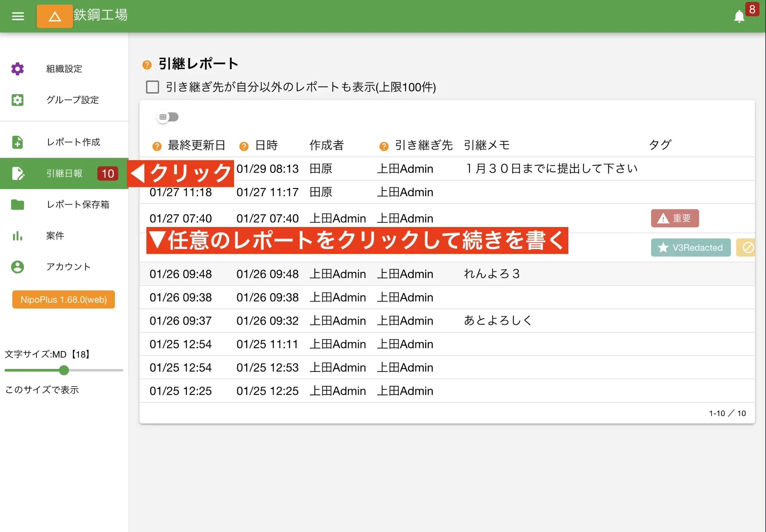The height and width of the screenshot is (532, 766).
Task: Select the 組織設定 gear icon
Action: click(18, 69)
